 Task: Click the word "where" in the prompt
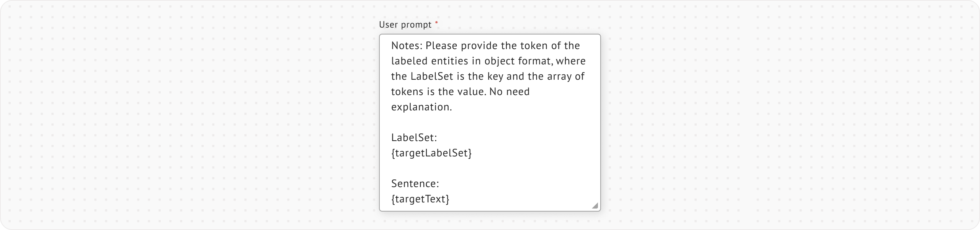[570, 61]
